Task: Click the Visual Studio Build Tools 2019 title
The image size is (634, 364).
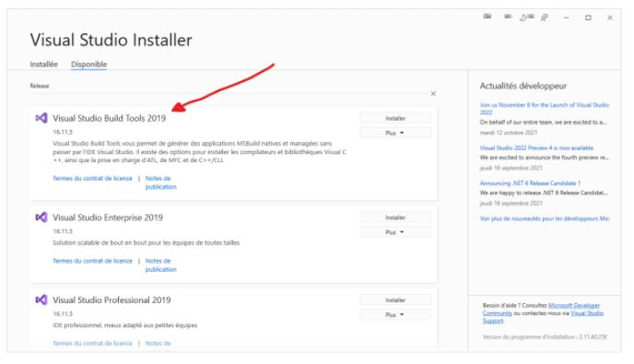Action: tap(109, 118)
